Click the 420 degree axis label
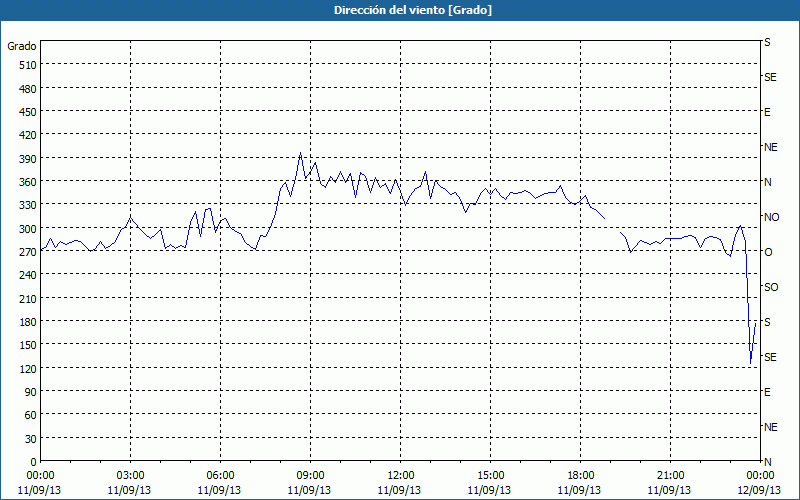Viewport: 800px width, 500px height. pyautogui.click(x=28, y=135)
